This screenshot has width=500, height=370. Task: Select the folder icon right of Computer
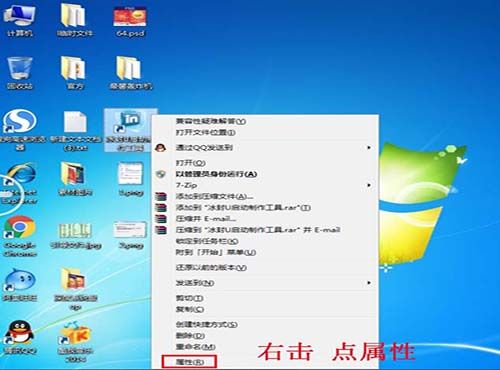[74, 20]
